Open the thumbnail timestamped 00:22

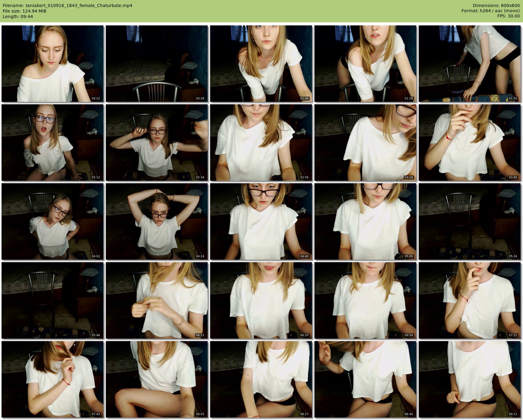click(x=52, y=64)
